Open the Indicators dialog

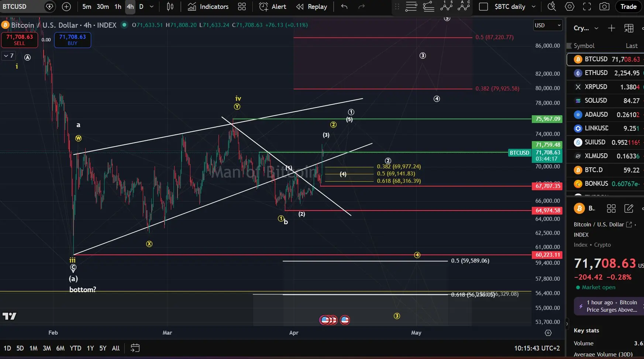pos(208,7)
